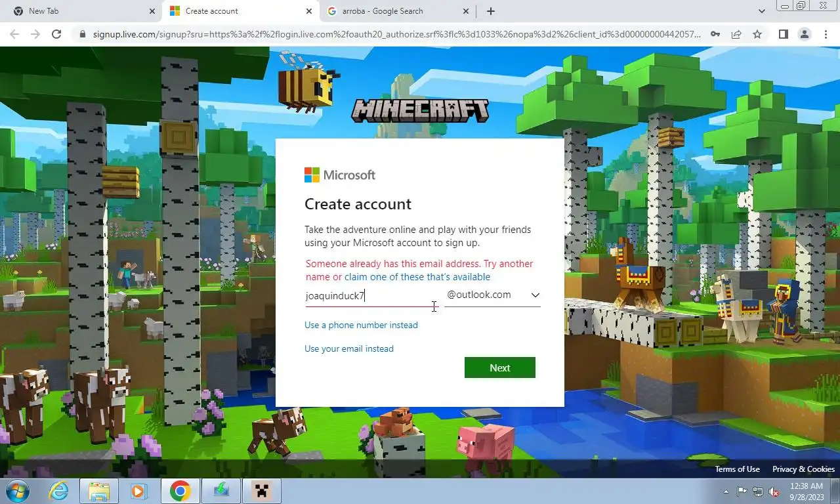
Task: Click claim one of these available link
Action: click(417, 277)
